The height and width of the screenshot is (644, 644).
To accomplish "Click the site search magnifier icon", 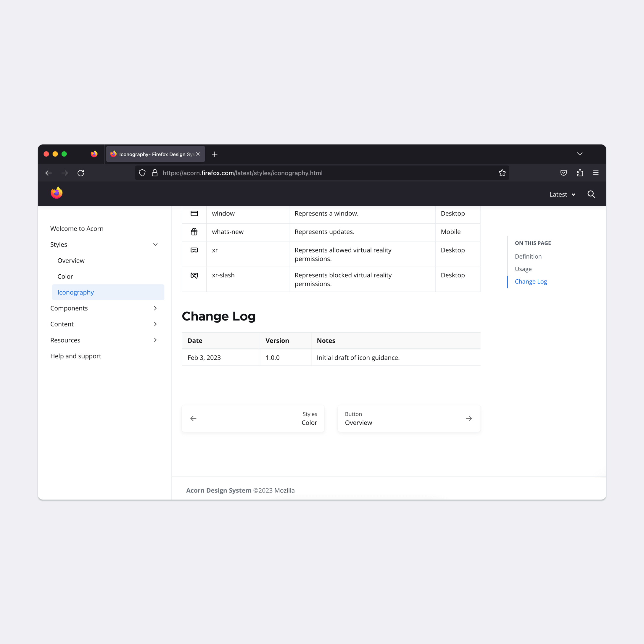I will [x=591, y=194].
